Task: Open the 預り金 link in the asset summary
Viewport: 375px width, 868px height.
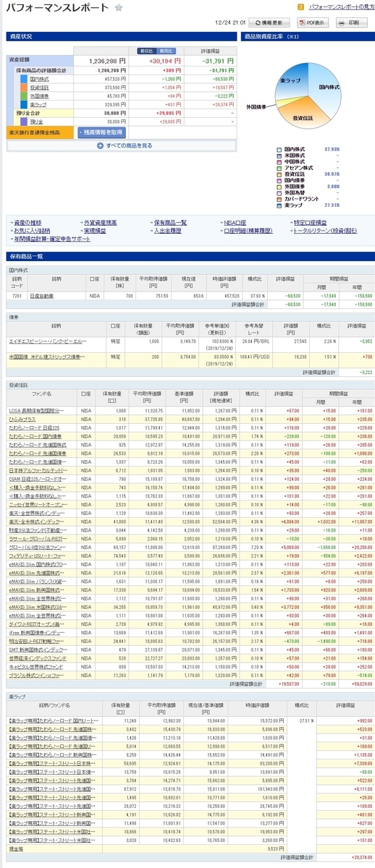Action: coord(36,122)
